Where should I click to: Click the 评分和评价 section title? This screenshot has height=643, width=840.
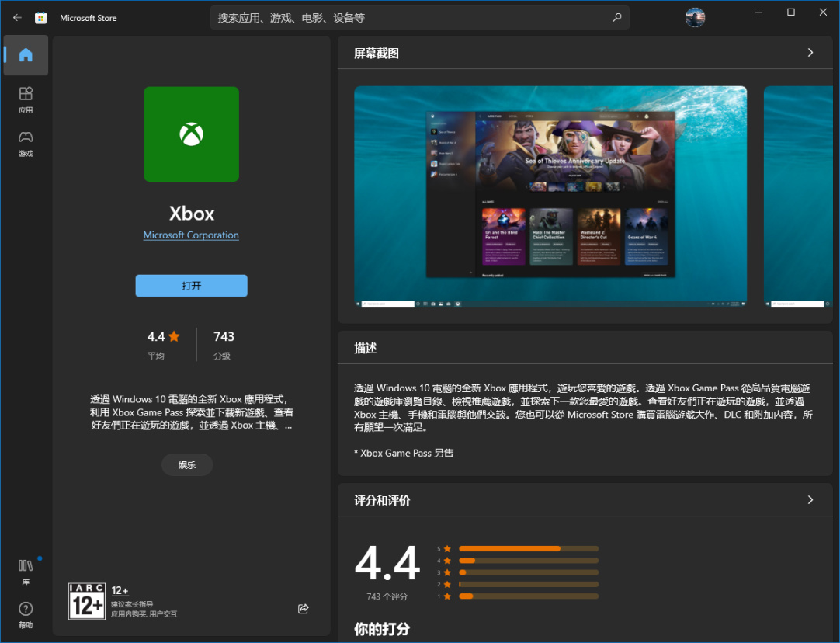(x=382, y=500)
